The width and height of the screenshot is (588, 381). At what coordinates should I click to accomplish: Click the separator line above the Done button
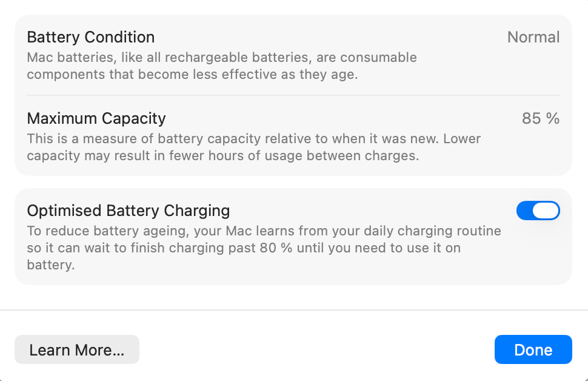coord(293,310)
